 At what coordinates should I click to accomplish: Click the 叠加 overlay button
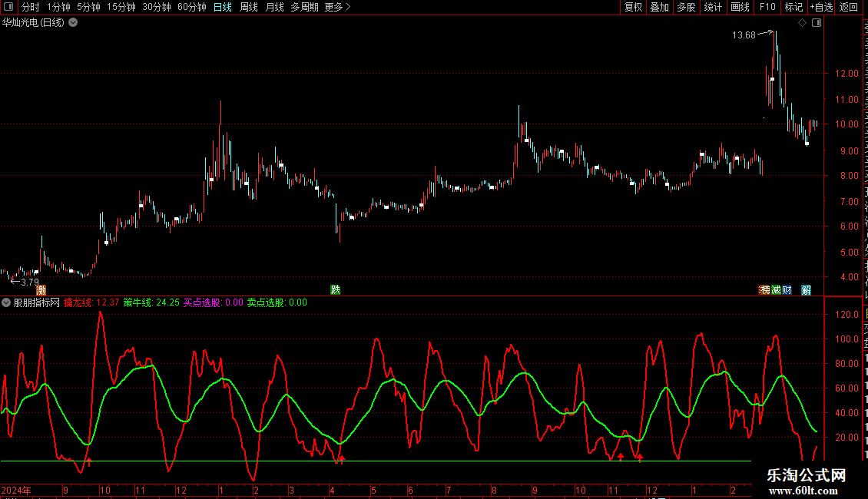tap(659, 7)
